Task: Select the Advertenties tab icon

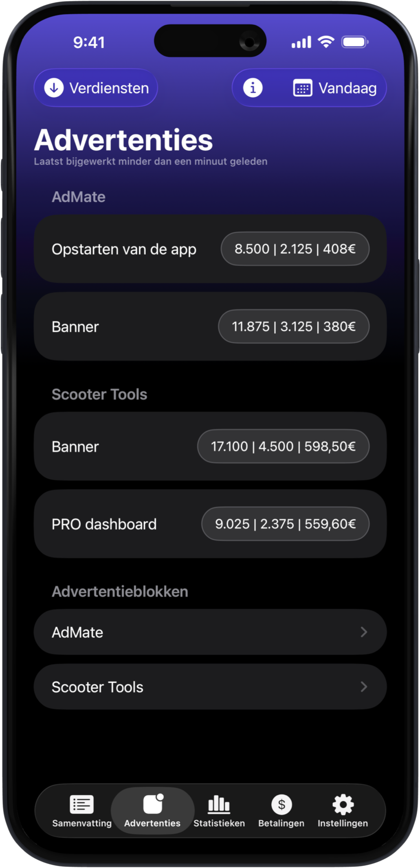Action: tap(153, 805)
